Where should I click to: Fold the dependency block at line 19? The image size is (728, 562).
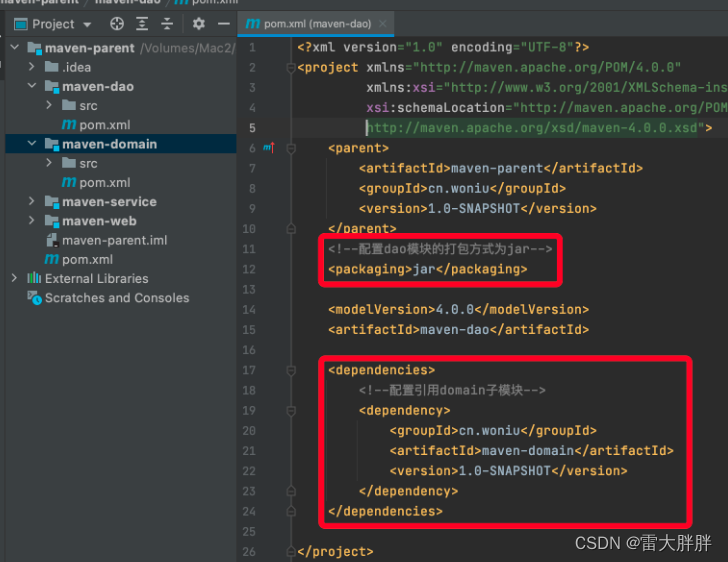tap(291, 411)
